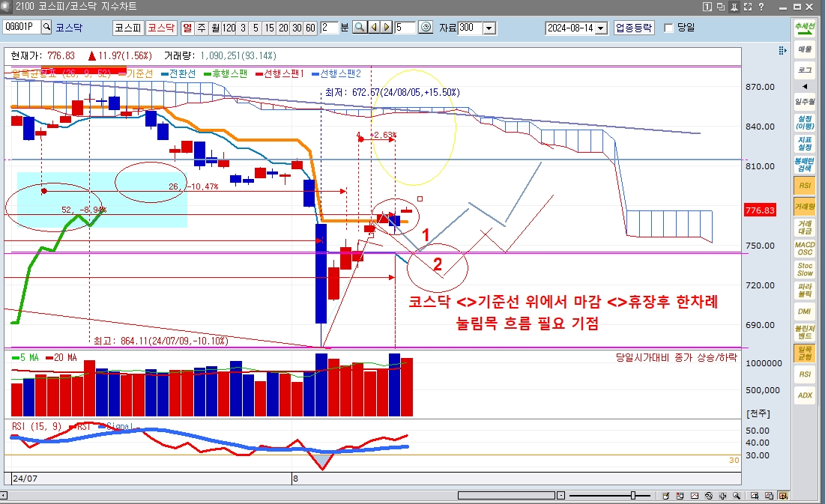Click the right arrow to move to the next period

[386, 28]
